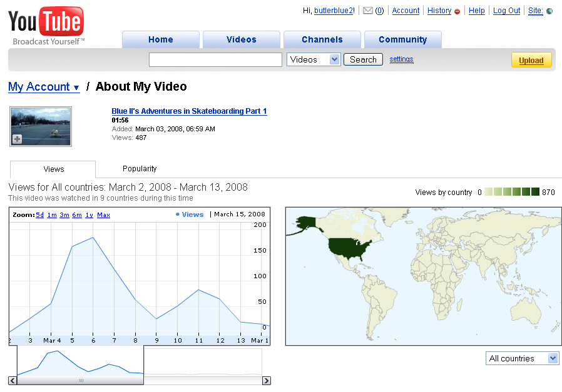Click the YouTube logo

[46, 26]
